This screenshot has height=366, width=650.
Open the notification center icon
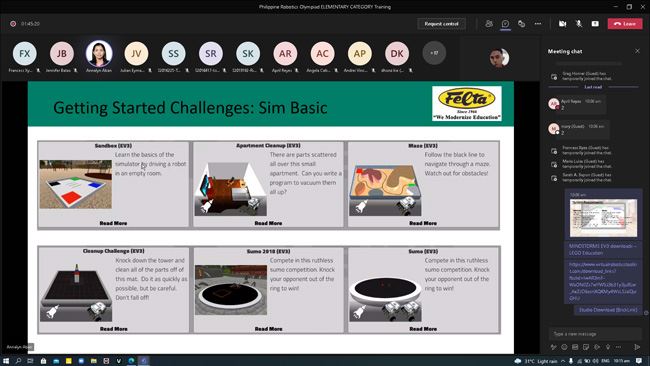pos(639,361)
